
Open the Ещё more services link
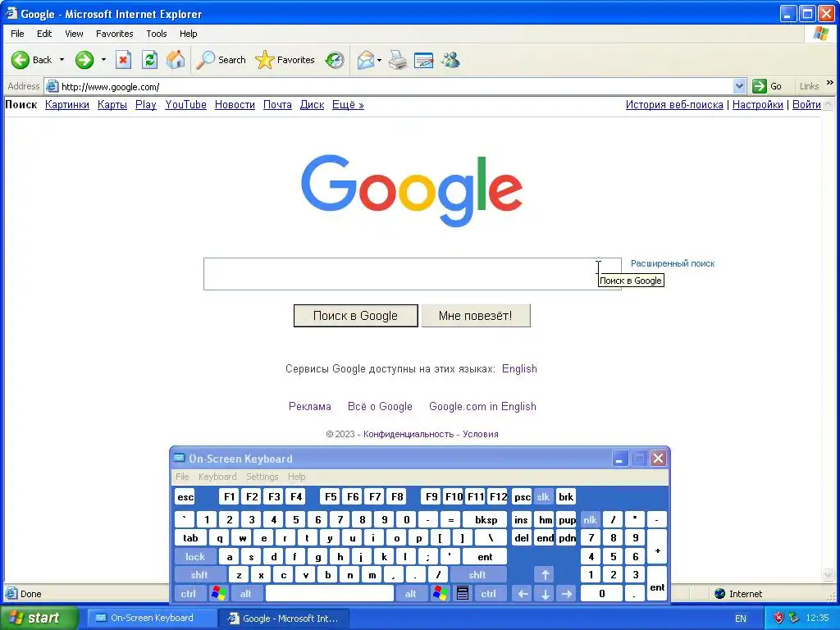pos(348,105)
